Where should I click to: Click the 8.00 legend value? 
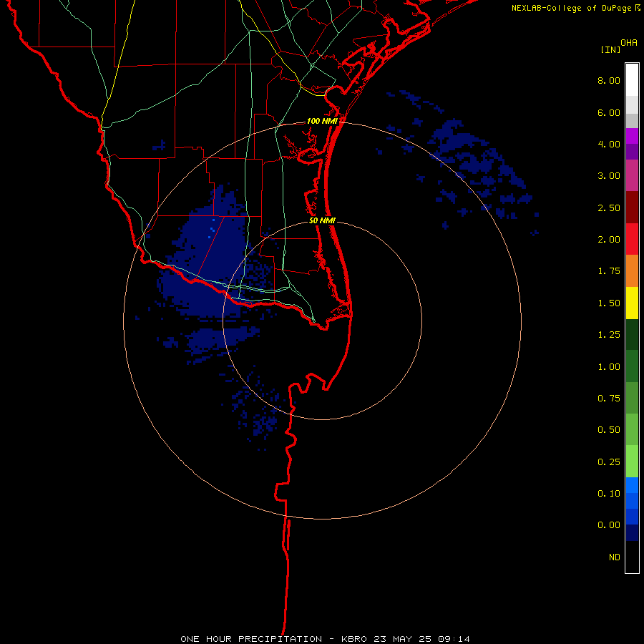click(609, 80)
